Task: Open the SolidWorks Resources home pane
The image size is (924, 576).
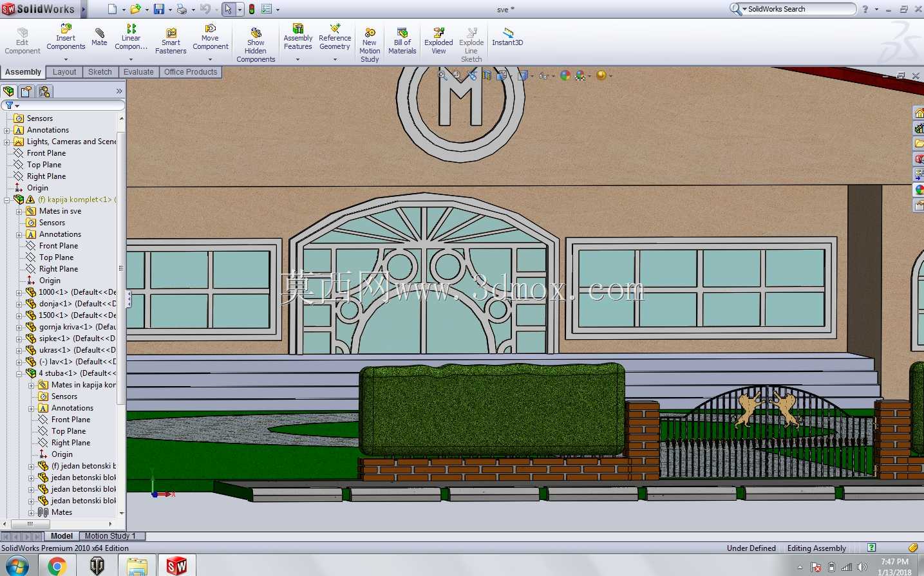Action: coord(919,113)
